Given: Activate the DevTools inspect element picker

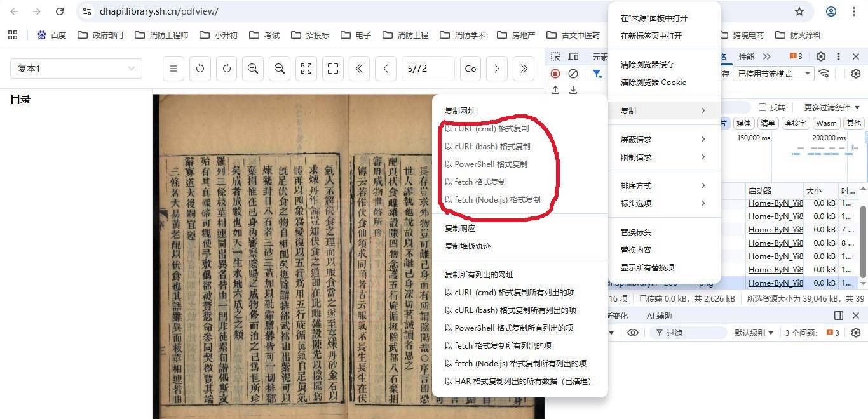Looking at the screenshot, I should [555, 57].
